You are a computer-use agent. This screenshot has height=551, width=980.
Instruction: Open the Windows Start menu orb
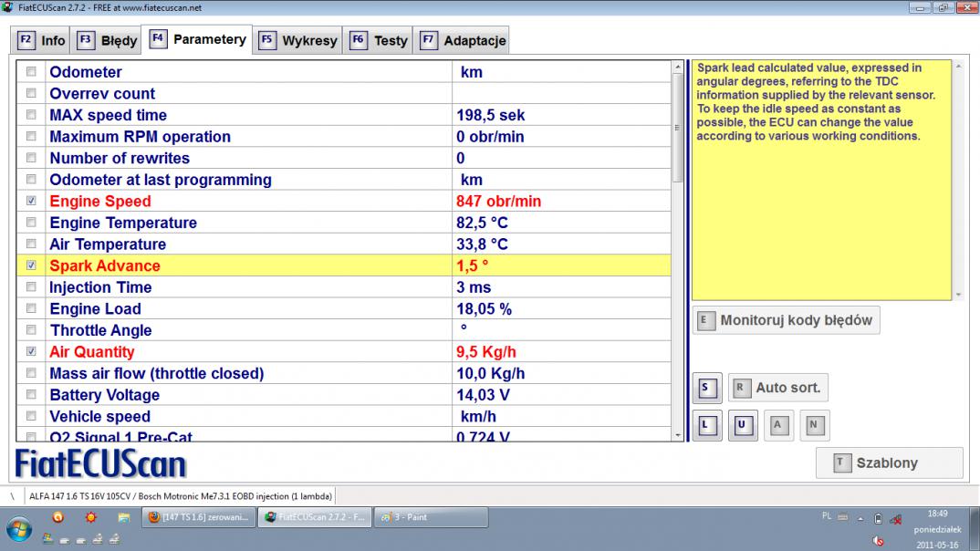point(21,528)
